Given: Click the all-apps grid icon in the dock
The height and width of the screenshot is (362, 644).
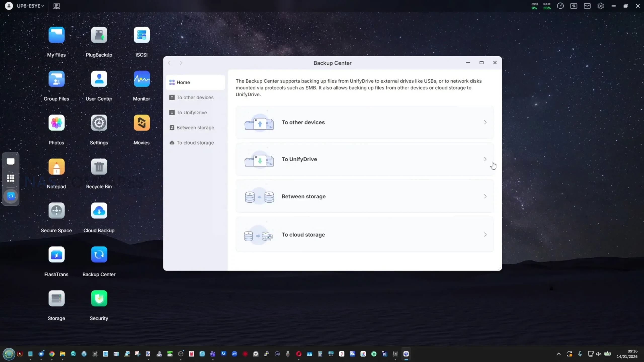Looking at the screenshot, I should point(11,178).
